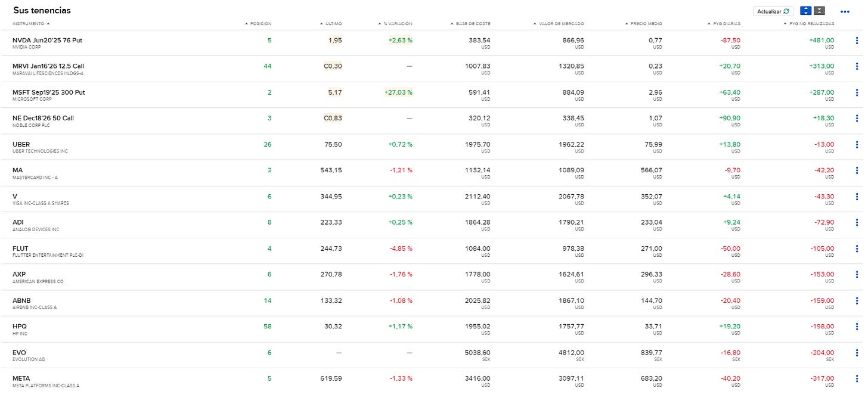This screenshot has width=868, height=404.
Task: Click the ADI ticker name
Action: coord(18,222)
